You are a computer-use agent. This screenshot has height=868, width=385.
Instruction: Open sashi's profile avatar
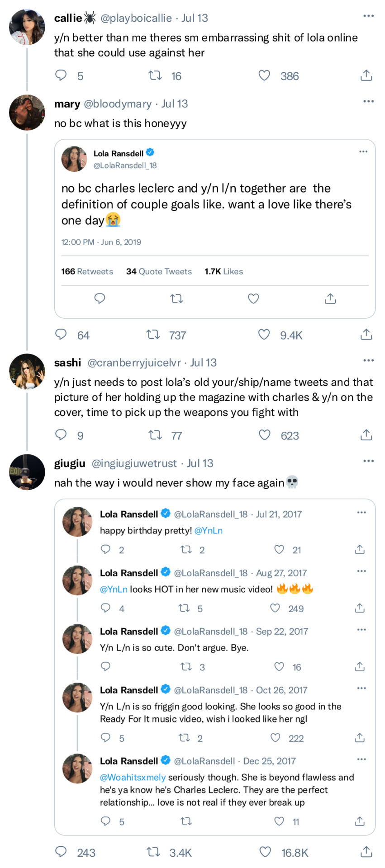27,372
